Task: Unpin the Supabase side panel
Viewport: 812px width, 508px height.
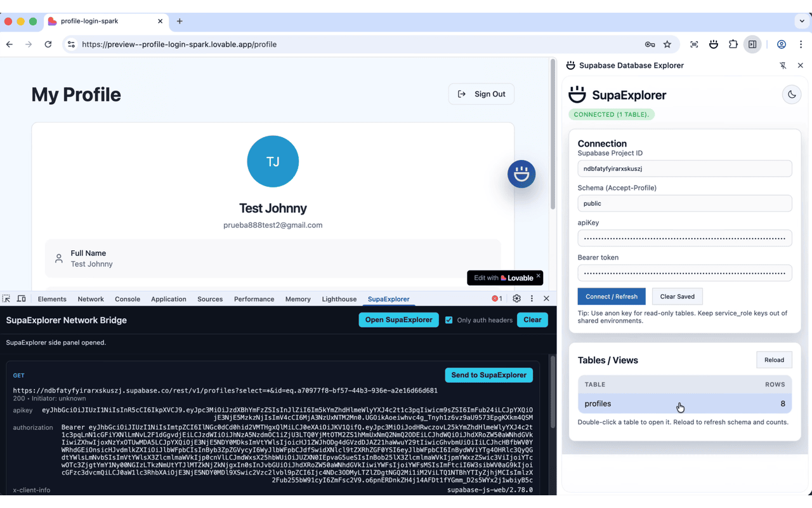Action: point(783,65)
